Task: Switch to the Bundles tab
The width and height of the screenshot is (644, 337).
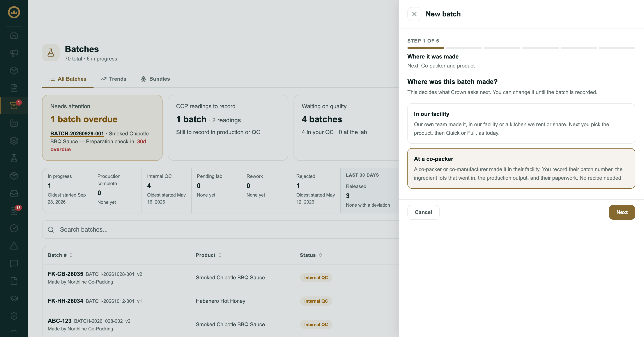Action: (155, 79)
